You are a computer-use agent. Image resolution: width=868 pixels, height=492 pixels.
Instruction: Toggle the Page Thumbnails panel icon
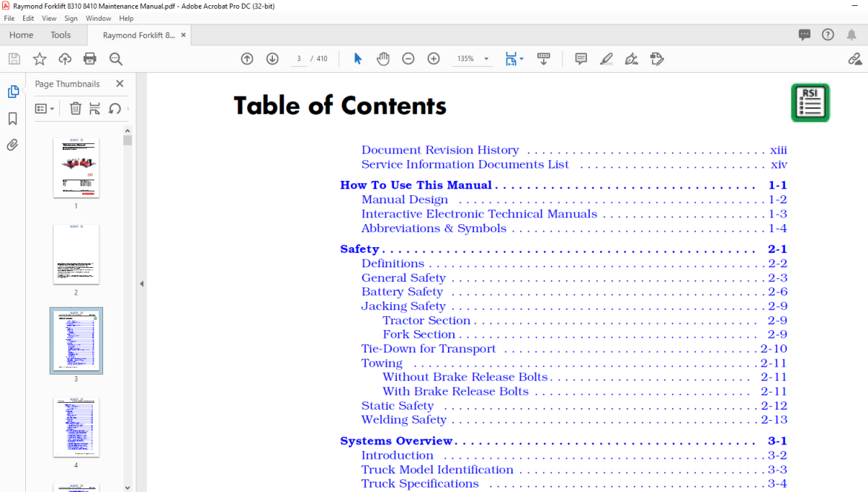pos(13,92)
